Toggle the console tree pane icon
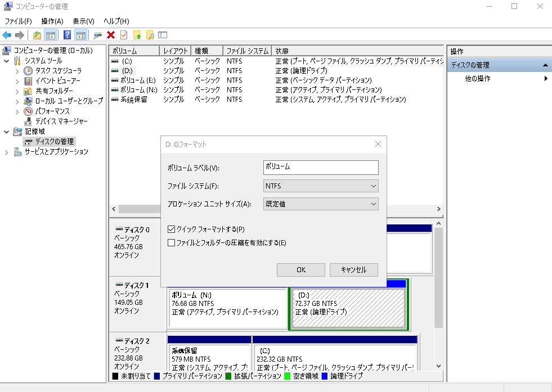 click(x=50, y=34)
